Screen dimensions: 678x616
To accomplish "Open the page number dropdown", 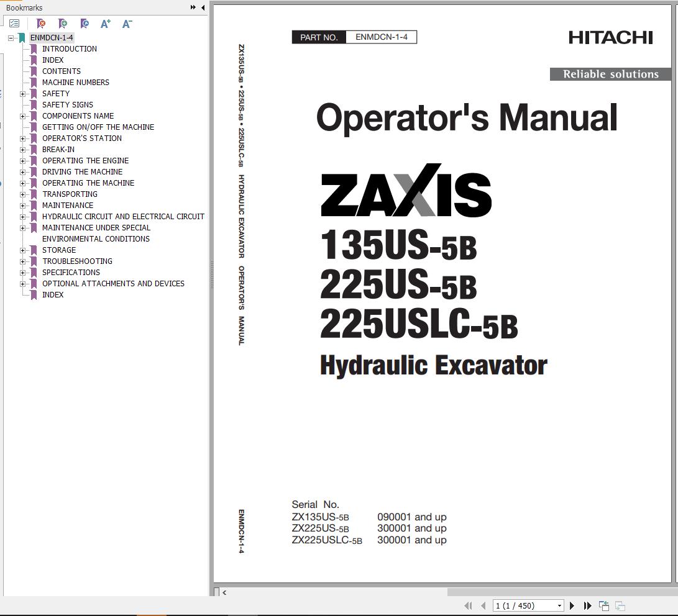I will pyautogui.click(x=559, y=605).
